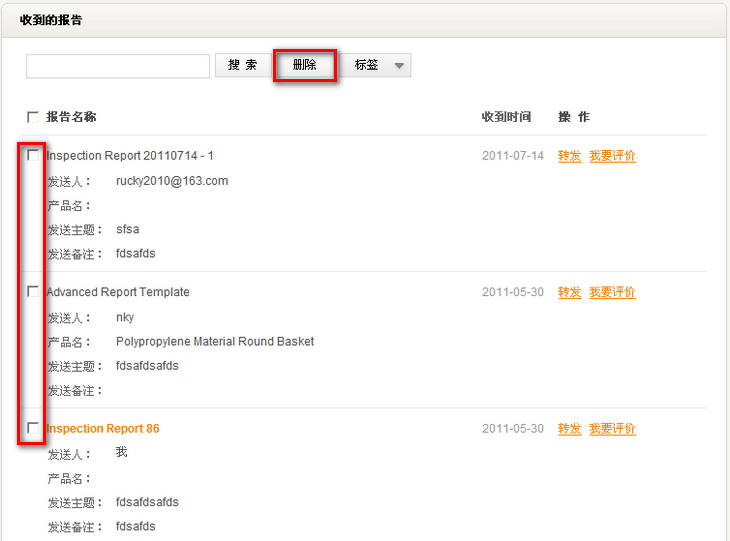Image resolution: width=730 pixels, height=541 pixels.
Task: Click 我要评价 for Inspection Report 86
Action: click(x=612, y=429)
